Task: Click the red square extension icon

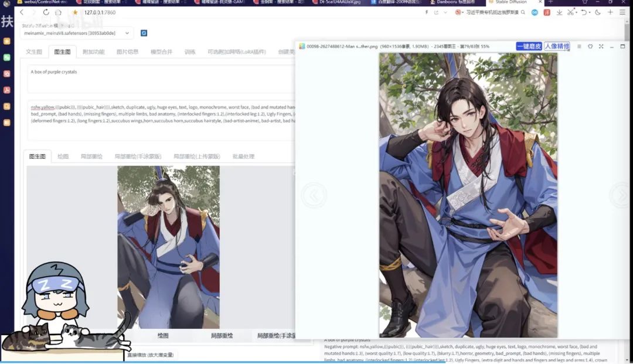Action: click(x=547, y=12)
